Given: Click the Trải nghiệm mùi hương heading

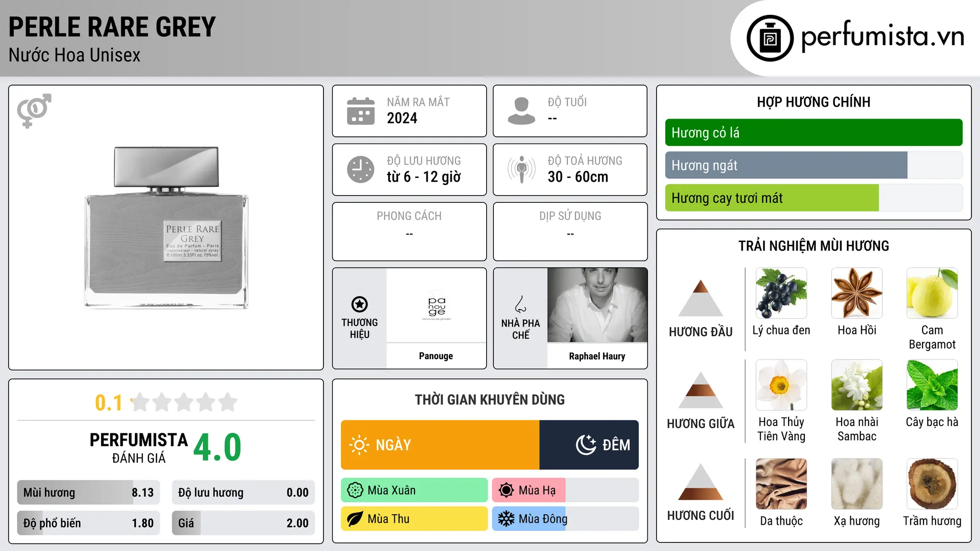Looking at the screenshot, I should point(813,246).
